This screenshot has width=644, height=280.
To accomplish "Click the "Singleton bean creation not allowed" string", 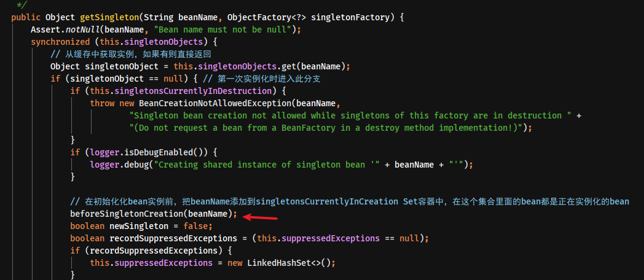I will [350, 115].
